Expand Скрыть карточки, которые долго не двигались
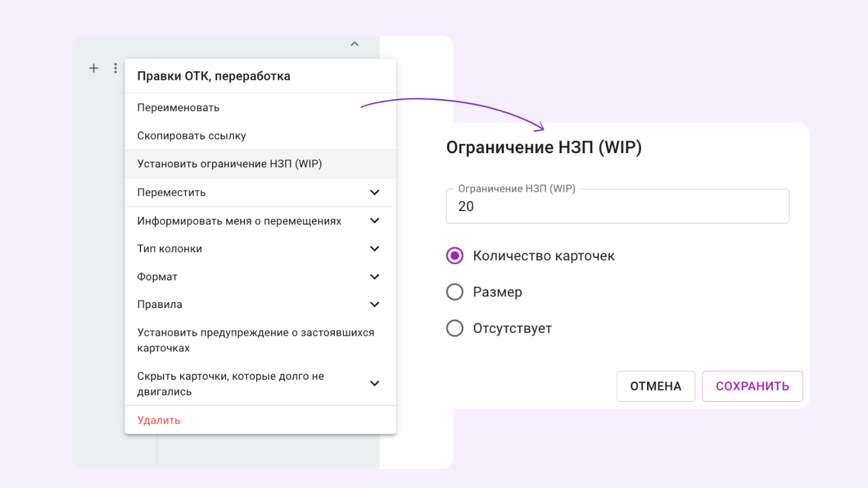Viewport: 868px width, 488px height. (x=374, y=383)
